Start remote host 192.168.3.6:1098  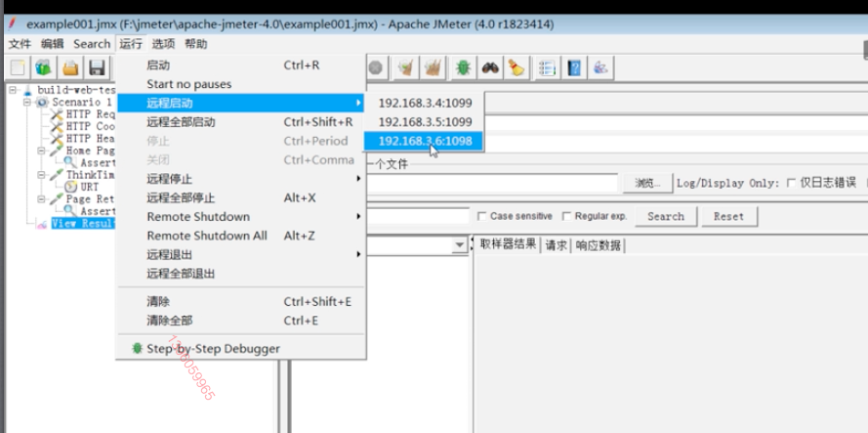[424, 141]
